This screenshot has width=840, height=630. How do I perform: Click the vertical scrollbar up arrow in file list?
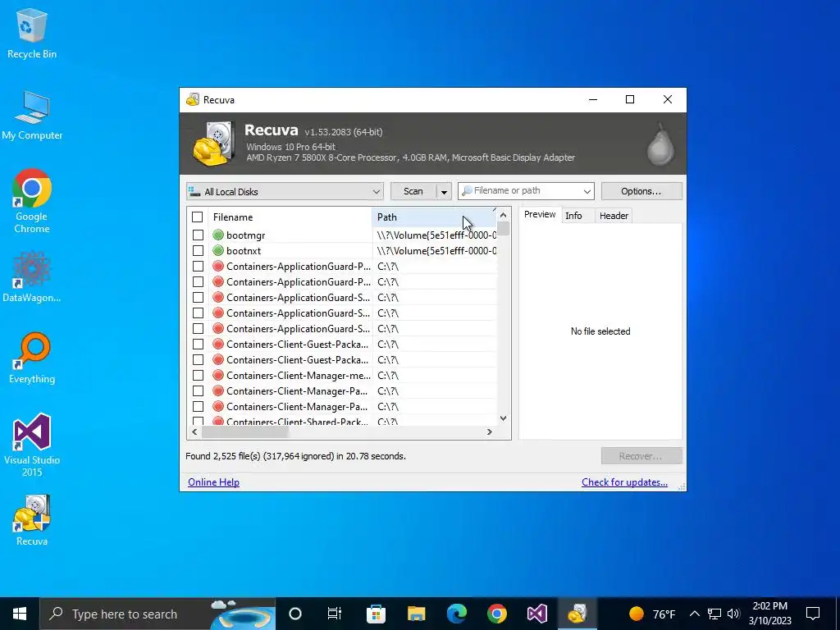[503, 216]
